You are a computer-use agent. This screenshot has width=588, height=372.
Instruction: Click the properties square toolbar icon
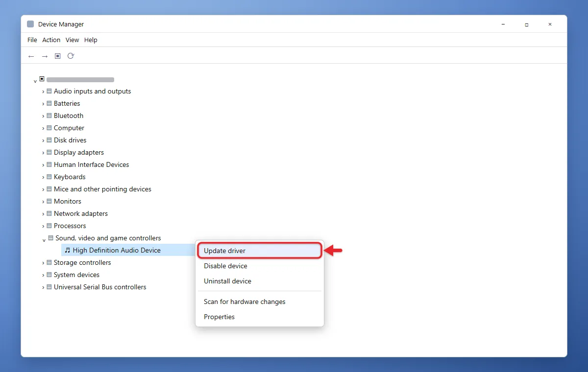[x=57, y=56]
